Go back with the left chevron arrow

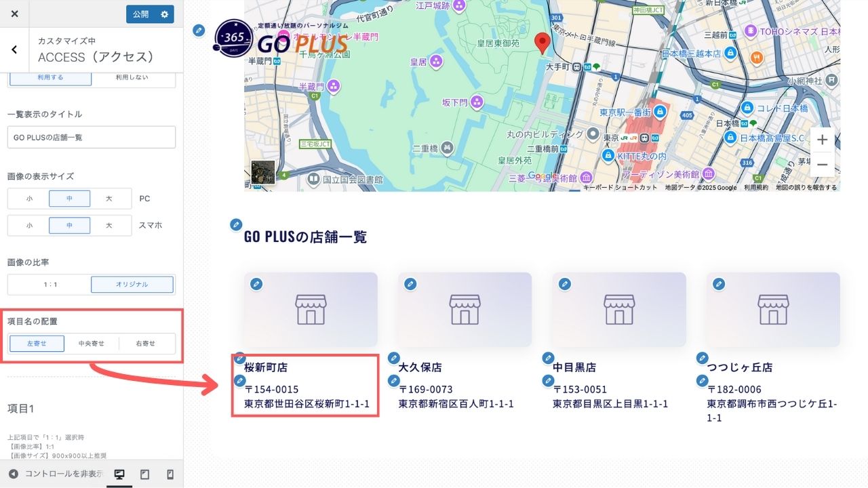click(x=14, y=49)
